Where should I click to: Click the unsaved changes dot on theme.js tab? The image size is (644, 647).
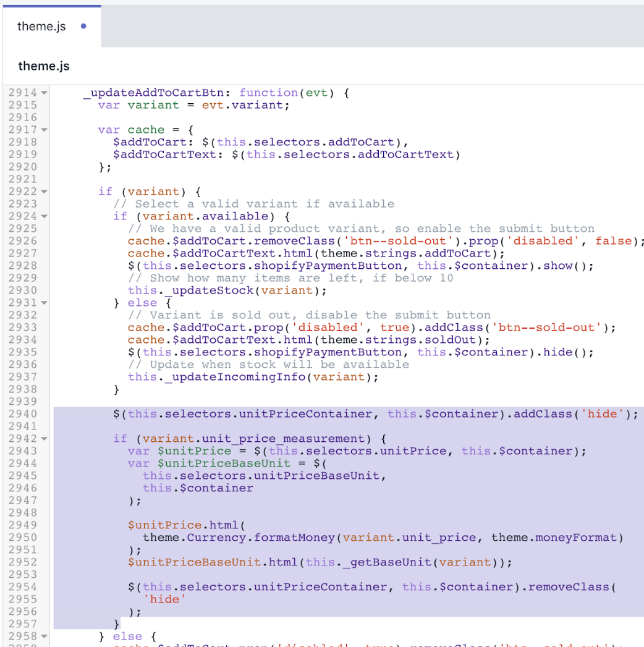tap(83, 27)
